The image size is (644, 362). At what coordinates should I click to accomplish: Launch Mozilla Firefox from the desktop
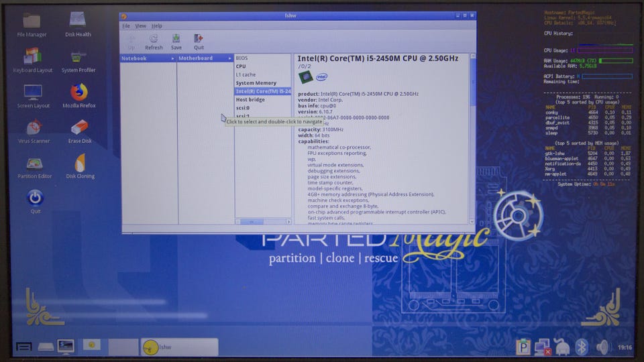(x=79, y=96)
